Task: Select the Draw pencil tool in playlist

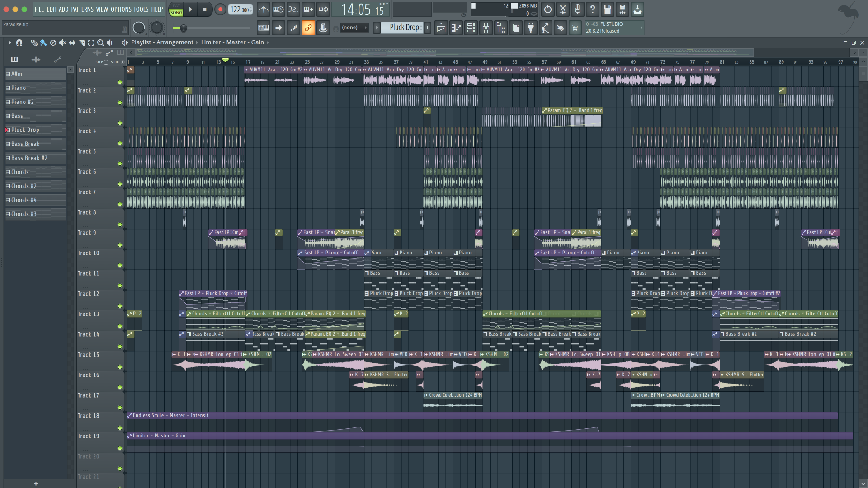Action: tap(34, 42)
